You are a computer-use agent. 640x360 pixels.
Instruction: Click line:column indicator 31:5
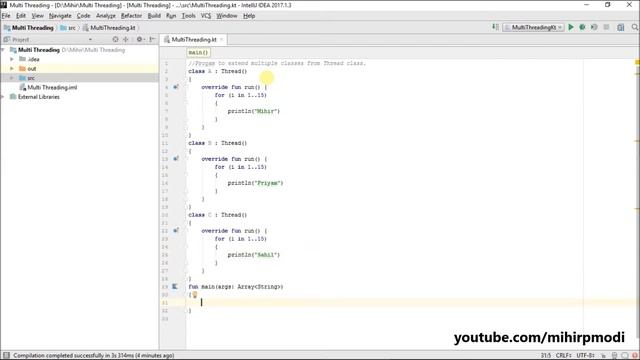[x=546, y=356]
